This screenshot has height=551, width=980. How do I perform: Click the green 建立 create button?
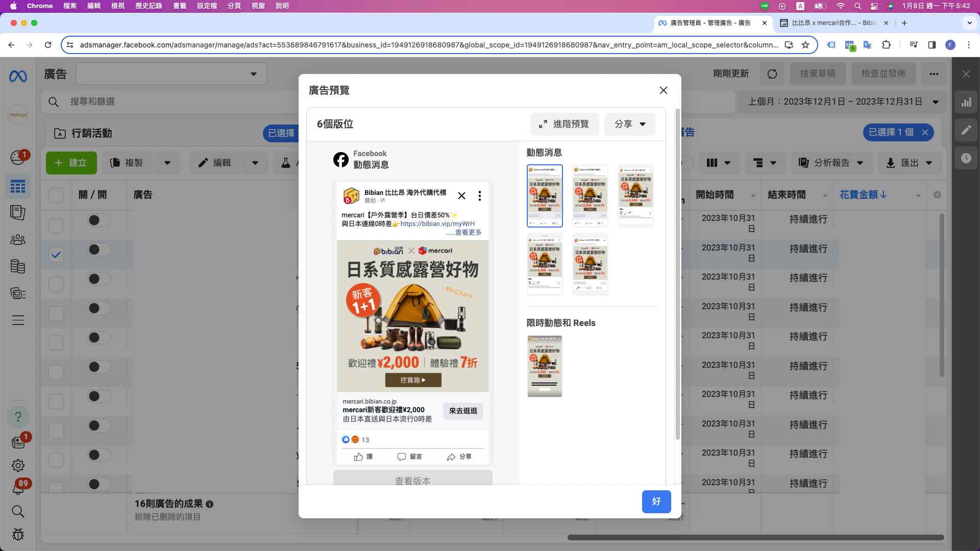pos(71,163)
